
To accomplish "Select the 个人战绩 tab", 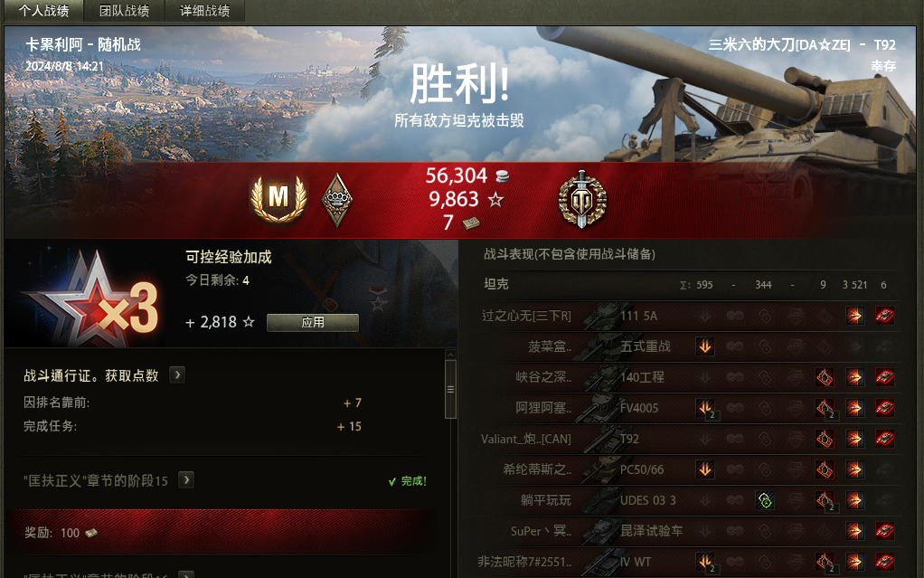I will click(x=43, y=11).
